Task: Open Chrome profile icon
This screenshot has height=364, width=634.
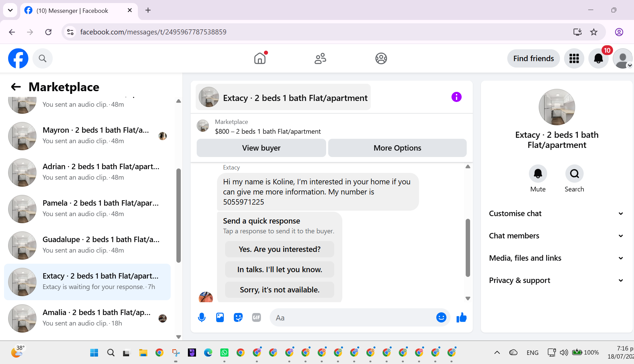Action: pos(619,32)
